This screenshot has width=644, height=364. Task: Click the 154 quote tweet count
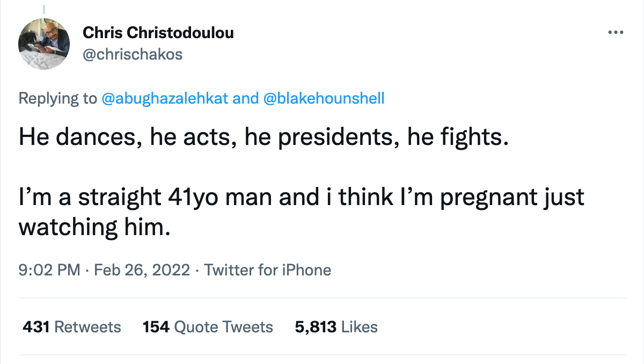pos(156,327)
